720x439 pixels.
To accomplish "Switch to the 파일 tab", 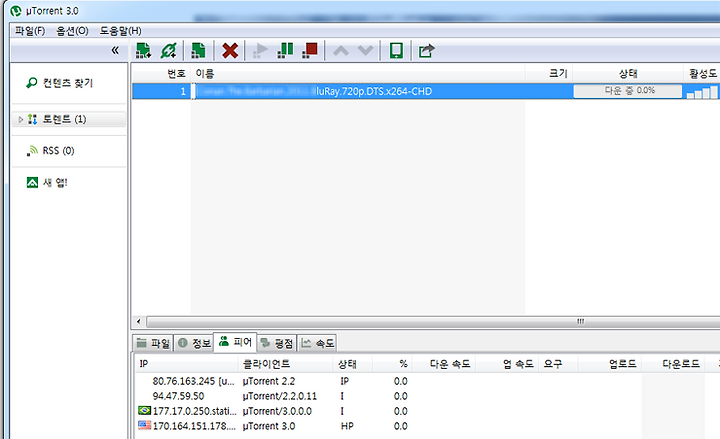I will pos(153,343).
